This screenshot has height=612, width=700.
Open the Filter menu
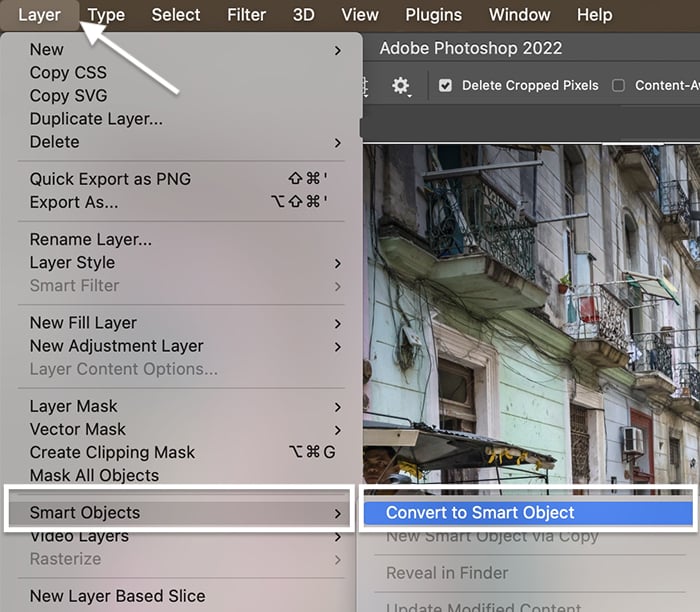[246, 15]
